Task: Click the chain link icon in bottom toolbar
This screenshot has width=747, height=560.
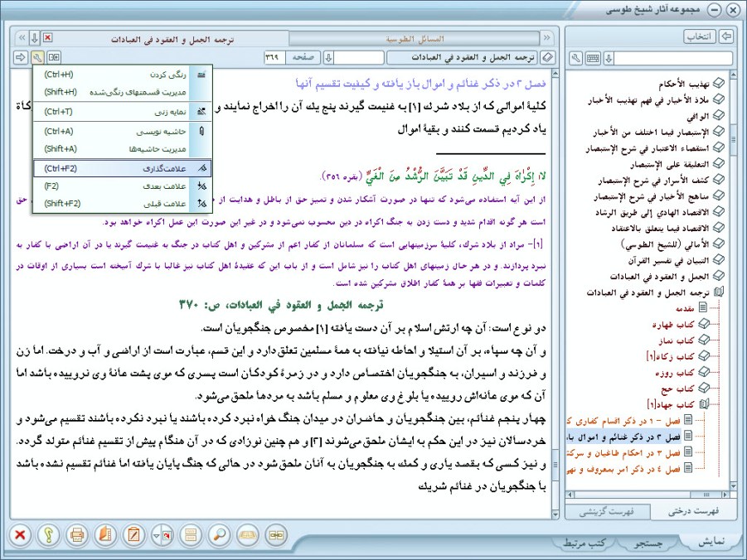Action: coord(276,535)
